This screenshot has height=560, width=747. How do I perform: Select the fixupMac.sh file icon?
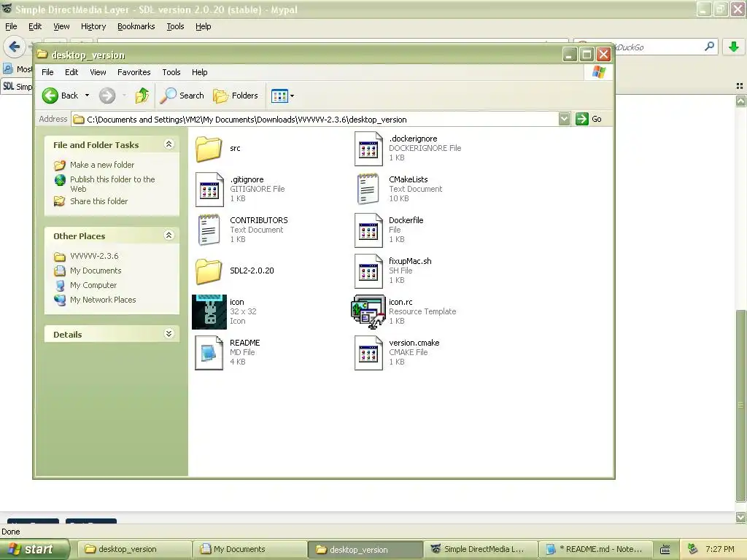click(368, 271)
